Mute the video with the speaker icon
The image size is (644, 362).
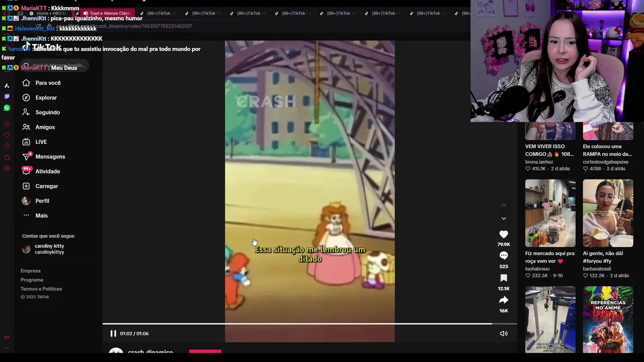pos(504,333)
